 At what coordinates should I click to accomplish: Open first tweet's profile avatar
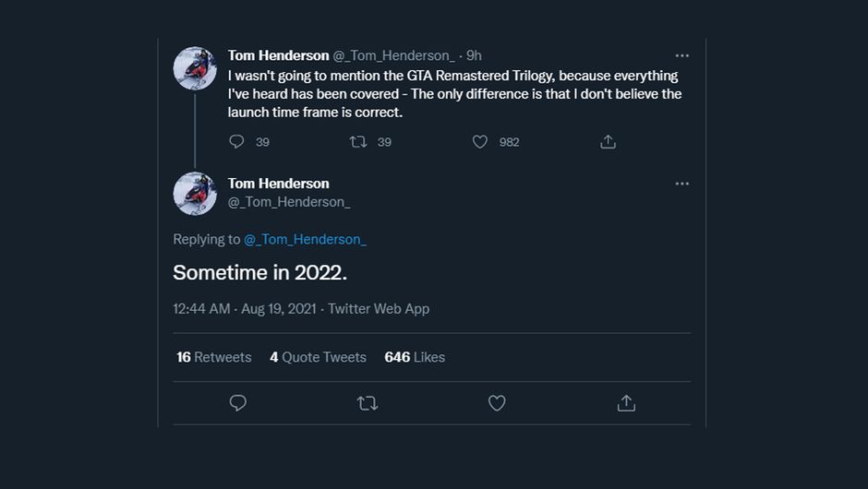(195, 68)
